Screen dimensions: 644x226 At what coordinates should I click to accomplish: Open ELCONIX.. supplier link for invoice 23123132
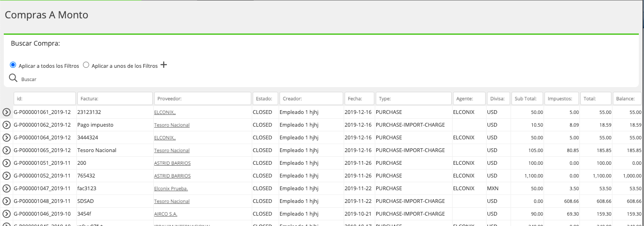(x=165, y=113)
